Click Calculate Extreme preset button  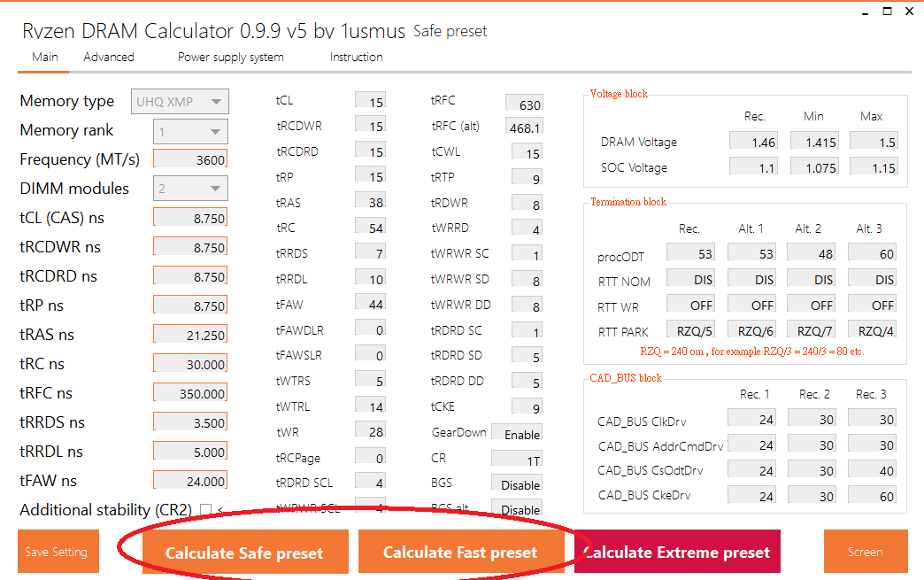point(677,552)
